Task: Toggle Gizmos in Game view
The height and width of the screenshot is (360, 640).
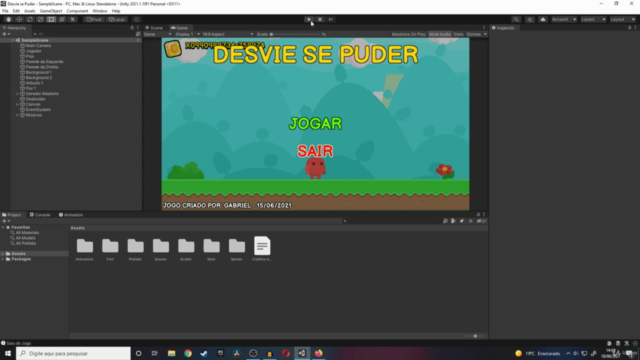Action: pyautogui.click(x=473, y=34)
